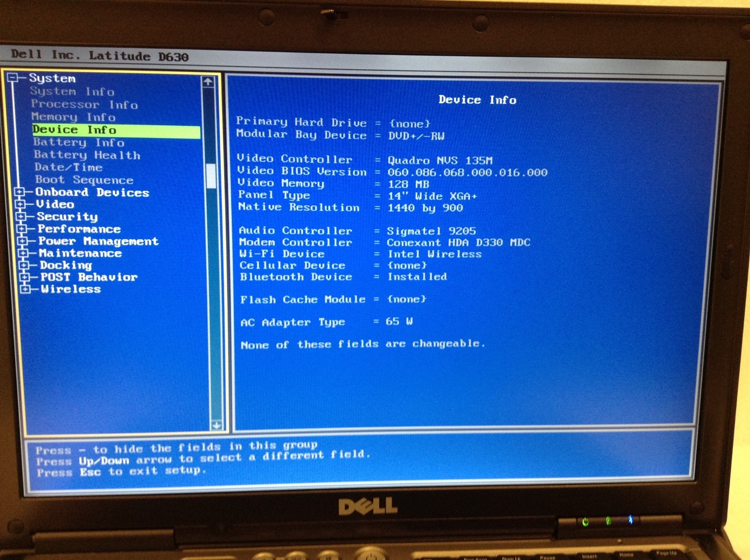750x560 pixels.
Task: Click the 14" Wide XGA+ panel value
Action: [x=432, y=196]
